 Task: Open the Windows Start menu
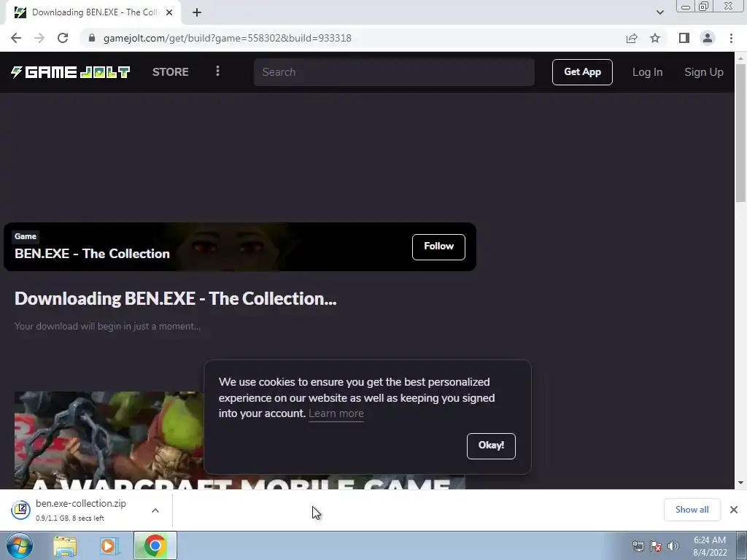point(20,545)
